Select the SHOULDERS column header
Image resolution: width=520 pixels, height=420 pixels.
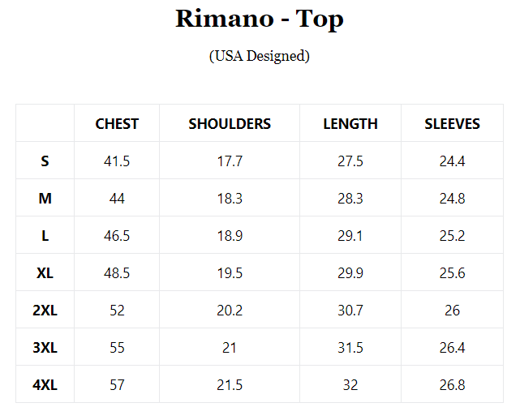pos(230,124)
